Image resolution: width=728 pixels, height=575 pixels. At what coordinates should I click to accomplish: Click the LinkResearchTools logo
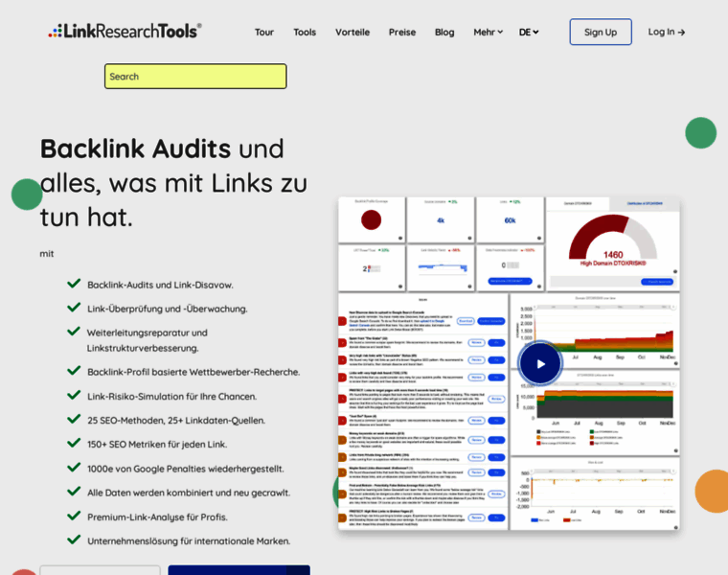click(125, 31)
